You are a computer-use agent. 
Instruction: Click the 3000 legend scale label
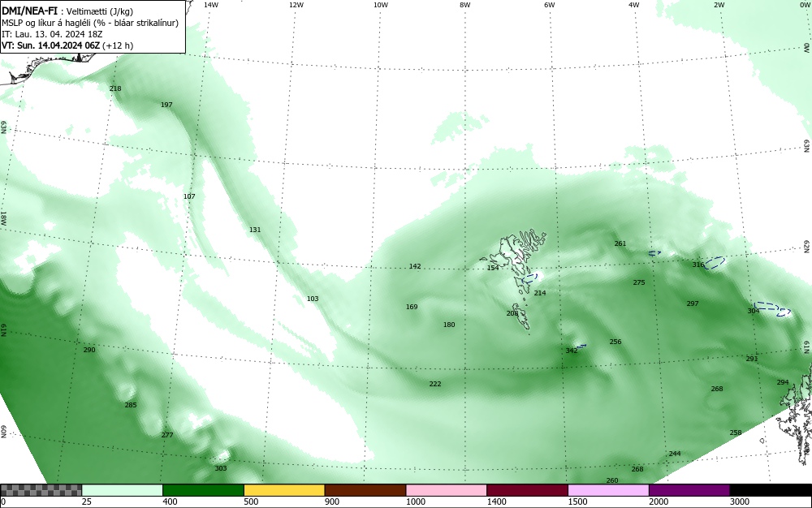[x=740, y=502]
